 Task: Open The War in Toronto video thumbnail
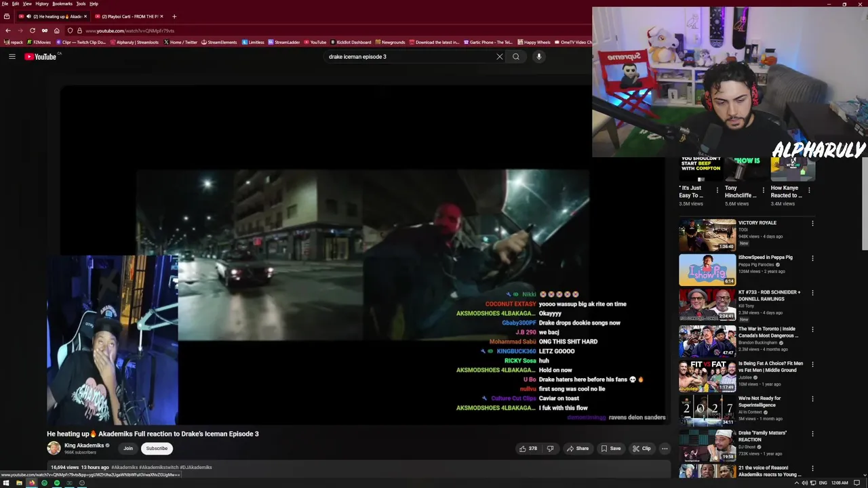(707, 341)
